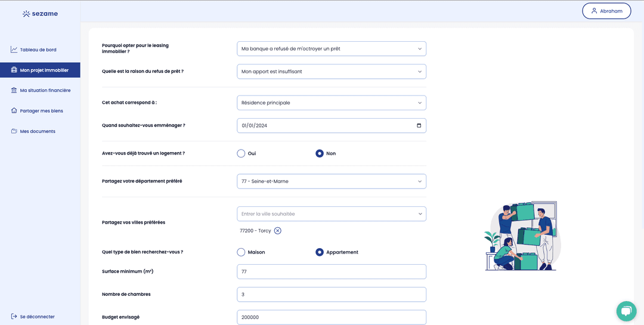The width and height of the screenshot is (644, 325).
Task: Select Oui for already found a home
Action: click(x=241, y=153)
